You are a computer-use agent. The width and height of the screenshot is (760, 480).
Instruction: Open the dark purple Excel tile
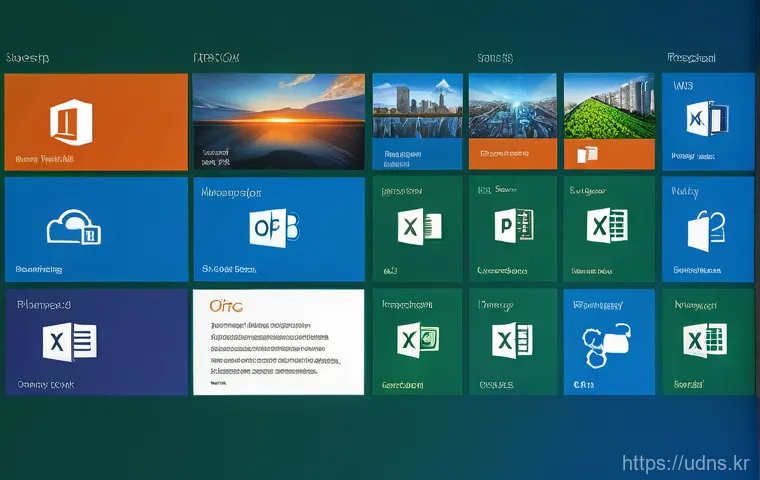[x=96, y=342]
